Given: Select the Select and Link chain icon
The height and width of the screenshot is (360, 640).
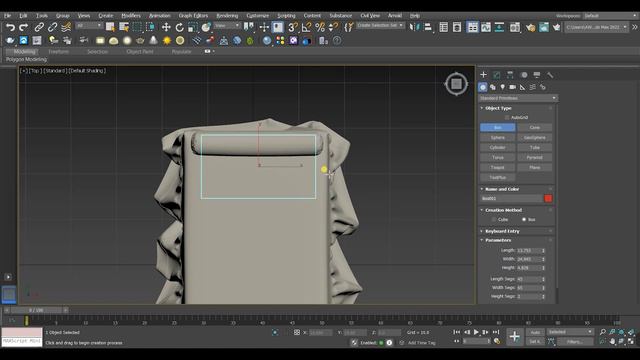Looking at the screenshot, I should [x=39, y=27].
